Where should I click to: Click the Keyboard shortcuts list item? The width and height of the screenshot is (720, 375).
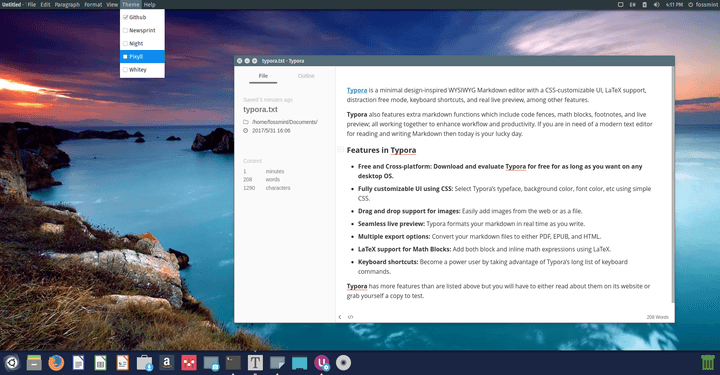click(x=493, y=267)
